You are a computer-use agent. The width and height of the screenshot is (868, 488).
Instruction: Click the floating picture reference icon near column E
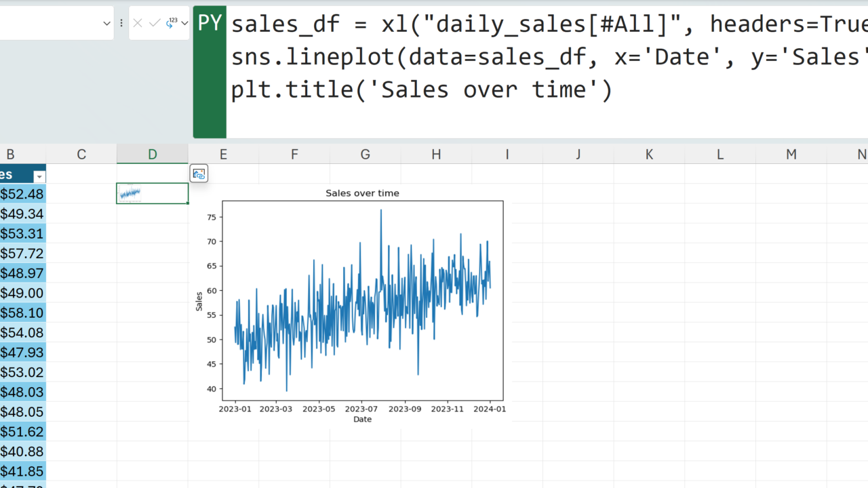(x=199, y=174)
